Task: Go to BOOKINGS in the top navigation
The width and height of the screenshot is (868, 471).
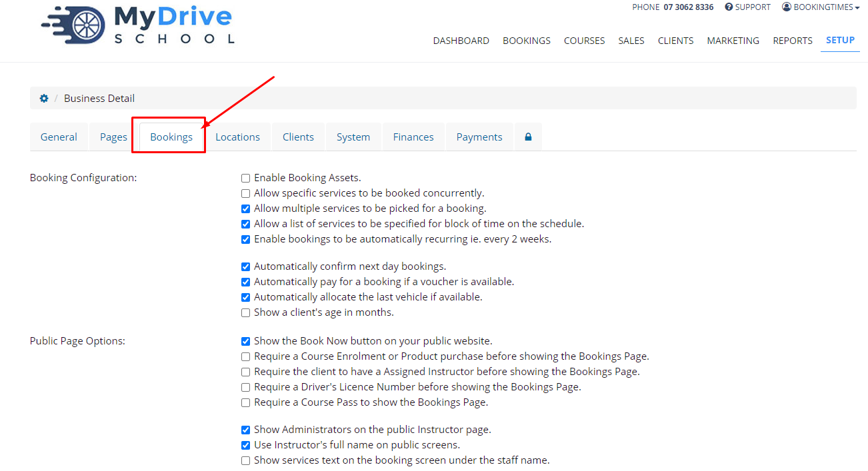Action: coord(527,41)
